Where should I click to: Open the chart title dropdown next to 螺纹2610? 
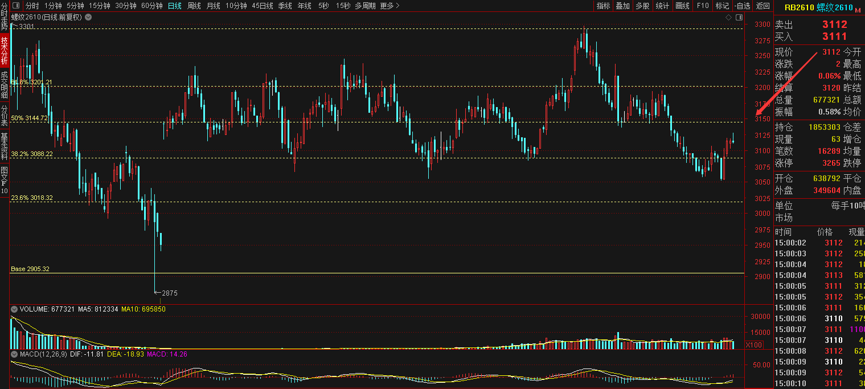click(89, 17)
